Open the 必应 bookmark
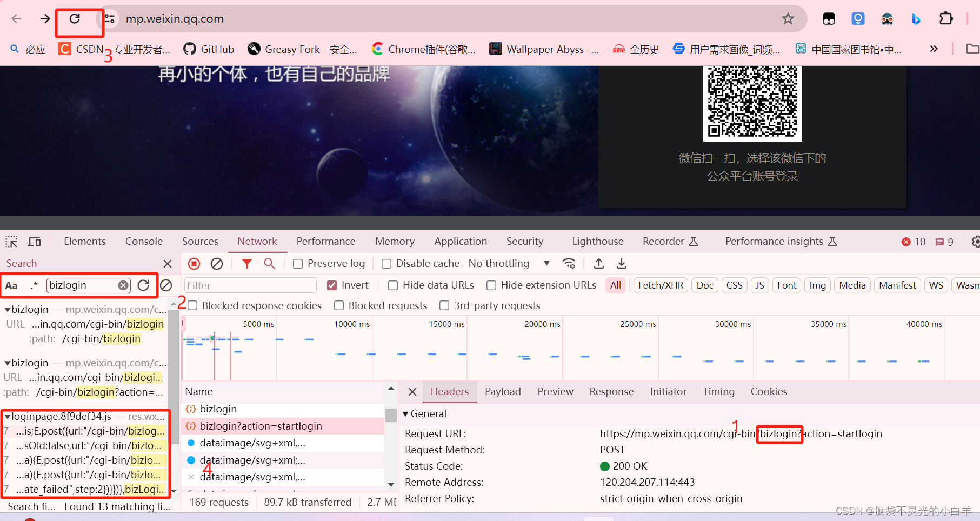This screenshot has height=521, width=980. 28,49
